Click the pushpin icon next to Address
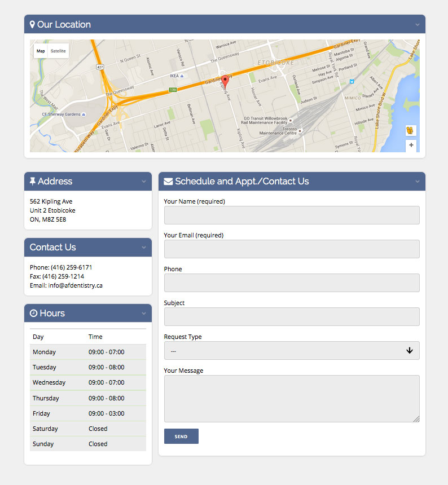Image resolution: width=448 pixels, height=485 pixels. [x=33, y=181]
